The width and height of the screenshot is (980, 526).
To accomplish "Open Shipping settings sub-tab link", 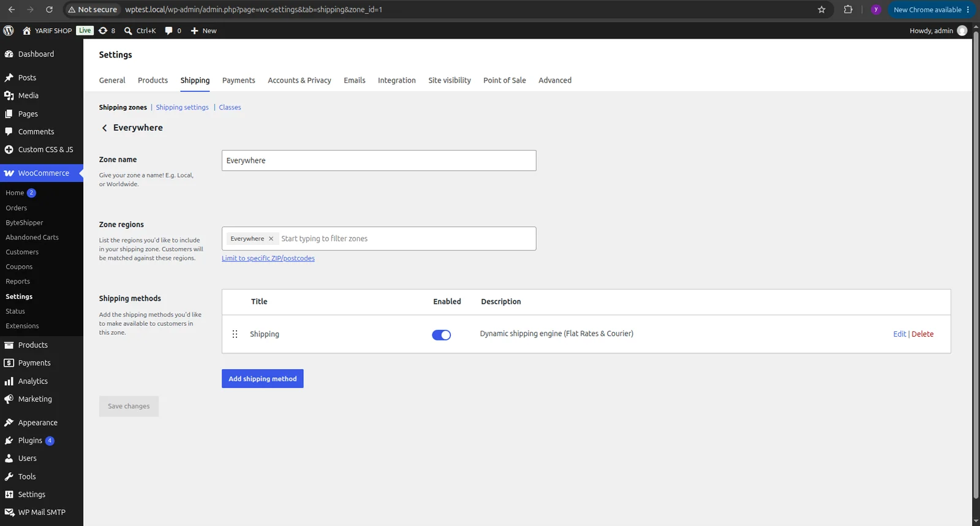I will (182, 107).
